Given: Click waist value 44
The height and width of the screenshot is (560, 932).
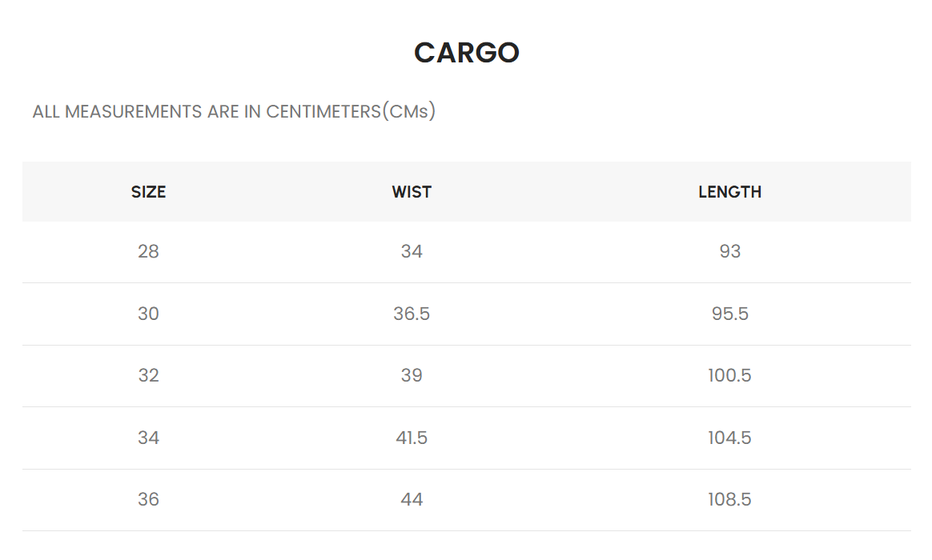Looking at the screenshot, I should (412, 500).
